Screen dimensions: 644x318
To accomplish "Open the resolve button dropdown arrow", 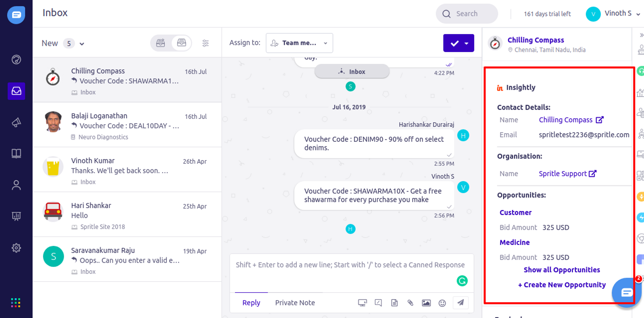I will (x=467, y=43).
